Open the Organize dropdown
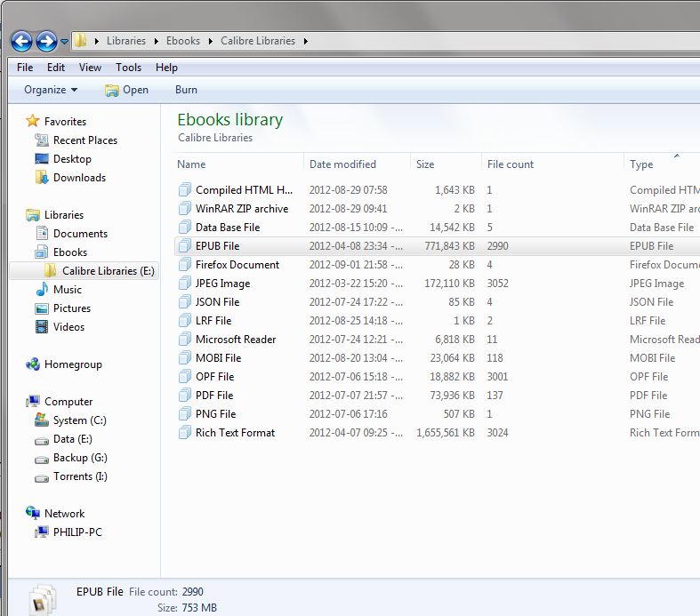700x616 pixels. [x=51, y=90]
